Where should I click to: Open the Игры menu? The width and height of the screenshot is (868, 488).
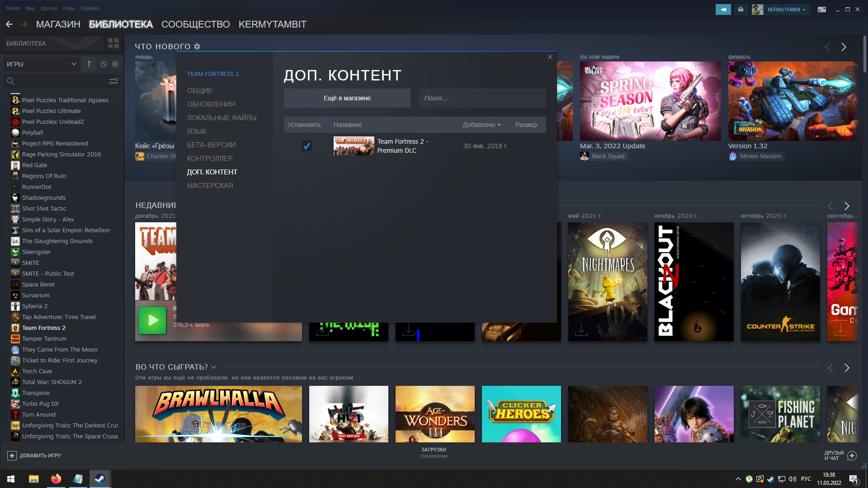69,8
